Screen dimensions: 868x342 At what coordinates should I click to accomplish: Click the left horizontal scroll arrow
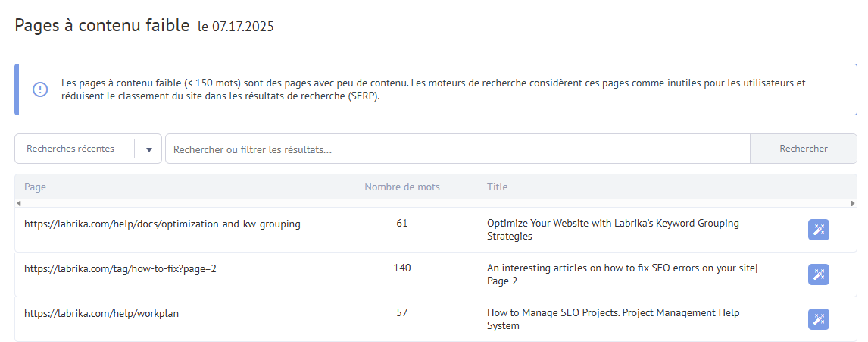coord(18,203)
